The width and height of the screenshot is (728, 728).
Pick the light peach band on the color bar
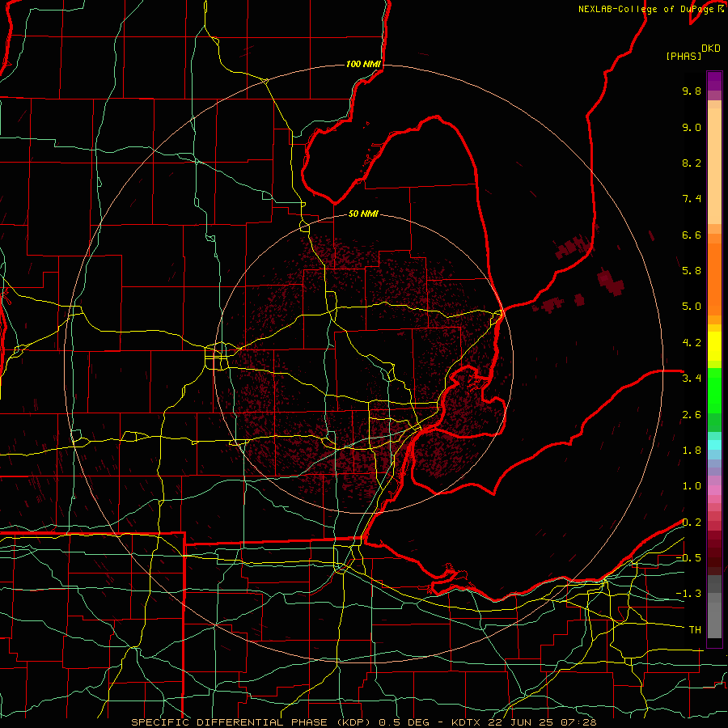[714, 166]
